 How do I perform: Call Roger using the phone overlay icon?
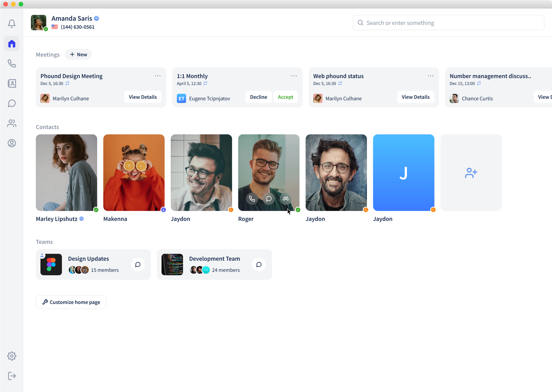tap(252, 199)
